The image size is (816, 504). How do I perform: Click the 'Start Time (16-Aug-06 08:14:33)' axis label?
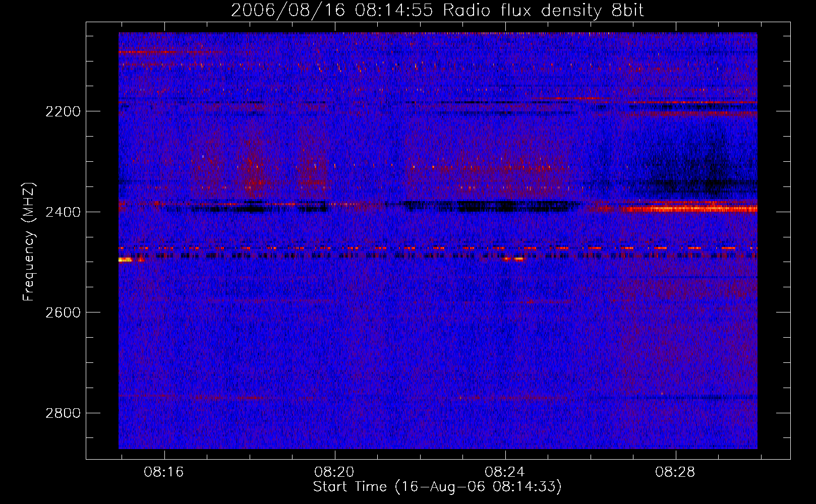tap(437, 487)
